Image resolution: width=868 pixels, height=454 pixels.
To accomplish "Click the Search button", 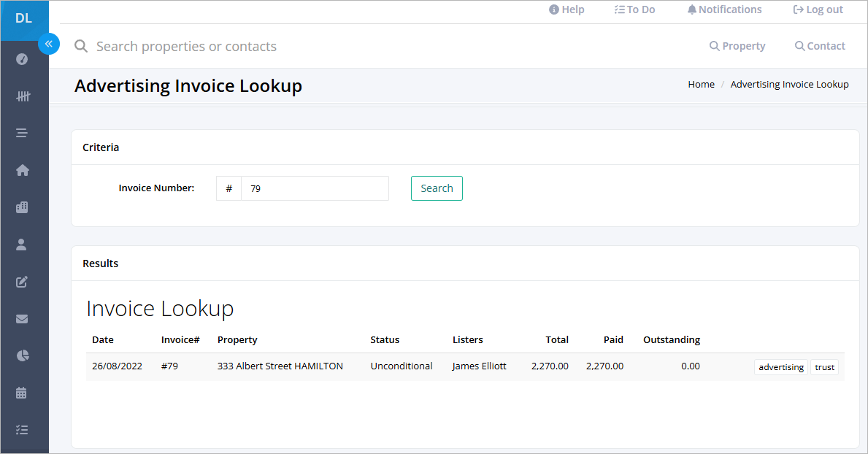I will point(437,188).
